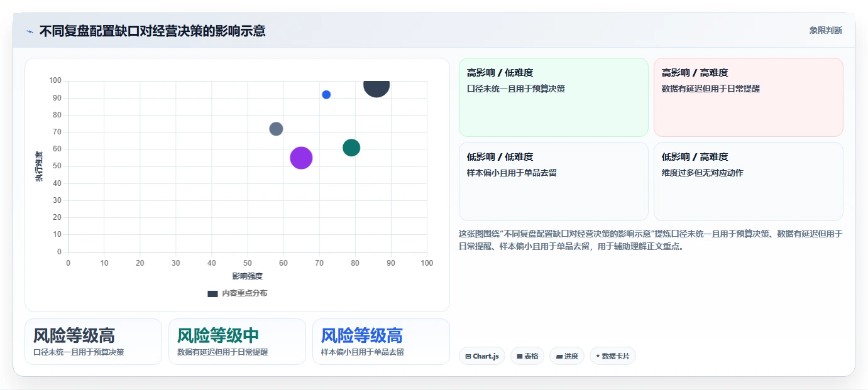Select the gray-blue bubble
The height and width of the screenshot is (390, 868).
point(276,129)
